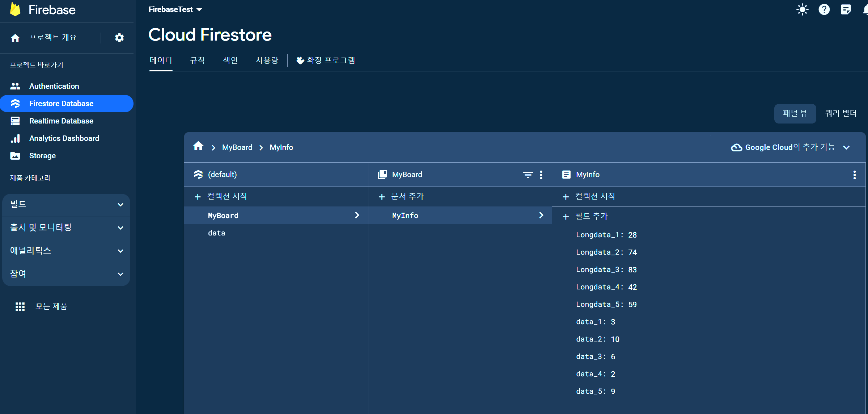
Task: Click the project settings gear icon
Action: [x=119, y=38]
